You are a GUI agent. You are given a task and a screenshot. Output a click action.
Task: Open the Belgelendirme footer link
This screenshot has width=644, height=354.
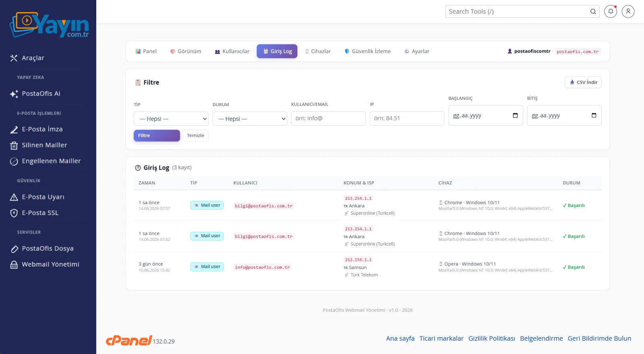click(x=541, y=339)
